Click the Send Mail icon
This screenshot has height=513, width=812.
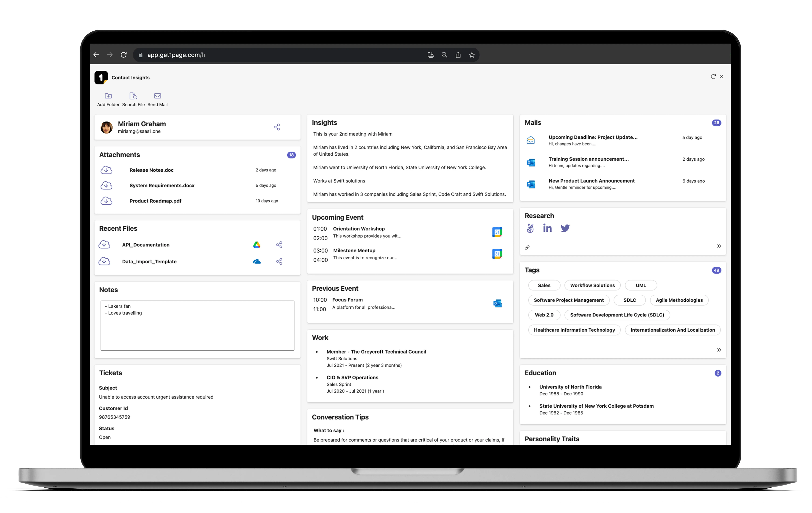point(157,96)
